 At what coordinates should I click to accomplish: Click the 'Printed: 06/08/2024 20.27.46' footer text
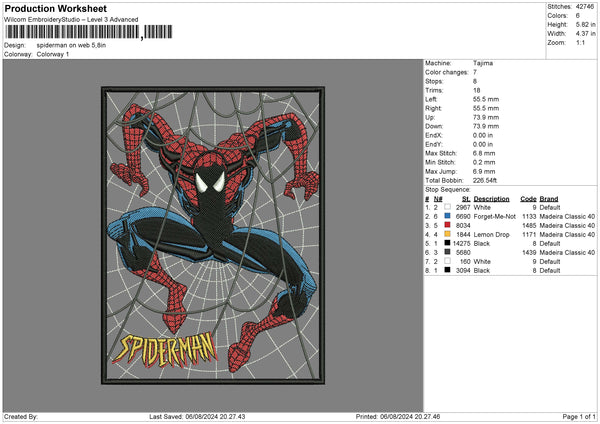[x=398, y=416]
